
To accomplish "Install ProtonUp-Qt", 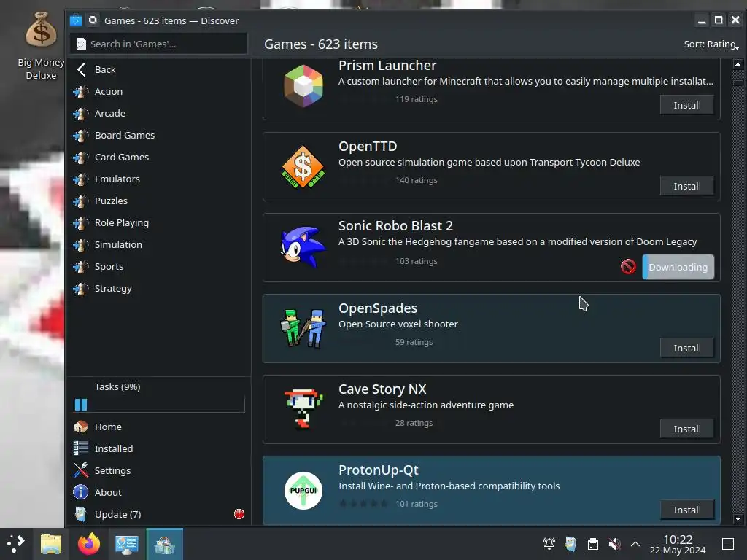I will pyautogui.click(x=687, y=510).
